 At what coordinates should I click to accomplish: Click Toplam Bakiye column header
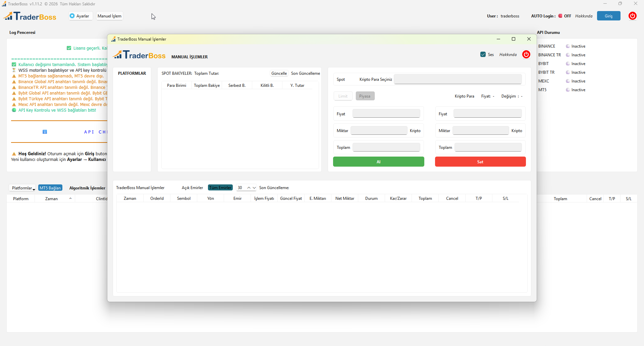point(207,85)
